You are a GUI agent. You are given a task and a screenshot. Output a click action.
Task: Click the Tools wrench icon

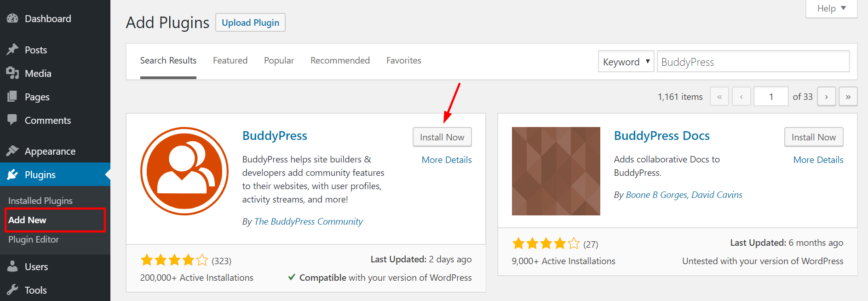pos(12,289)
